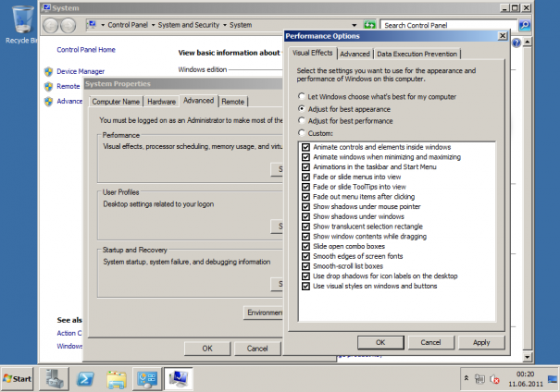Uncheck Animations in the taskbar and Start Menu

305,167
